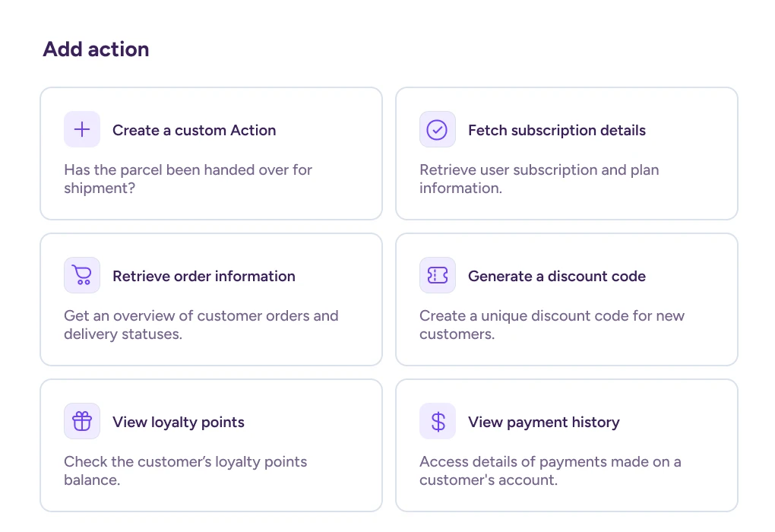Click the shopping cart order icon

pos(82,275)
